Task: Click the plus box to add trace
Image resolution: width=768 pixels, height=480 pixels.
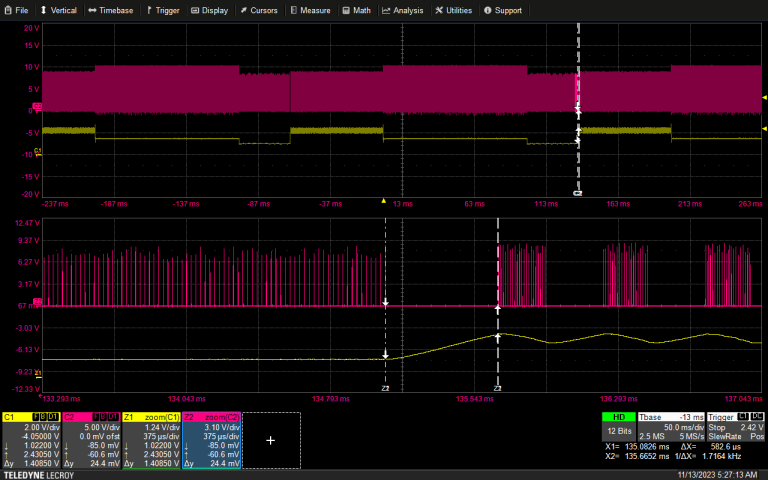Action: tap(270, 440)
